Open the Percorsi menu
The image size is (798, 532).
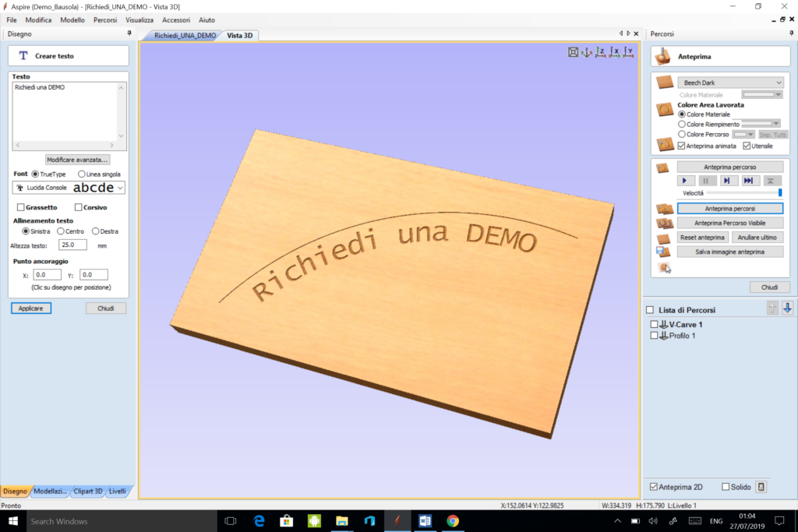[105, 19]
